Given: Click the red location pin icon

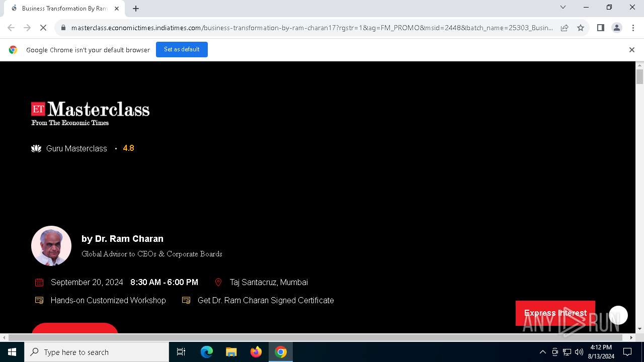Looking at the screenshot, I should (218, 283).
